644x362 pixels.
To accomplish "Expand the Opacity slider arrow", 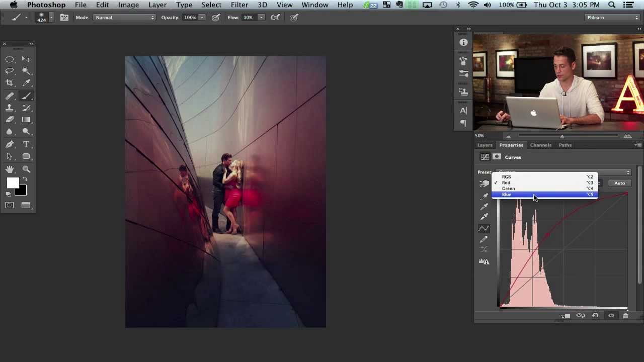I will point(202,18).
